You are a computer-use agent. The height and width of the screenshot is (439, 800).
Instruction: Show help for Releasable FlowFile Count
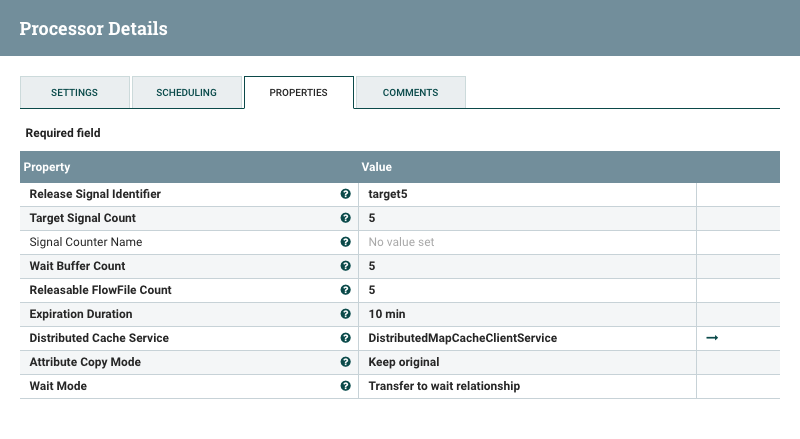345,290
